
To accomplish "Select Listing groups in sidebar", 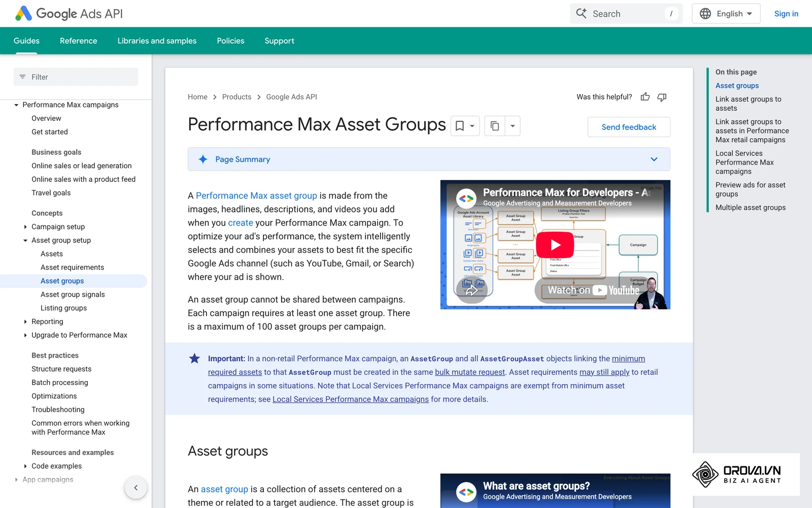I will pyautogui.click(x=63, y=308).
